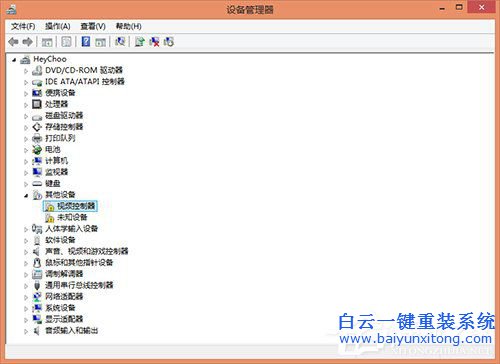This screenshot has height=364, width=500.
Task: Select the 未知设备 label
Action: click(72, 217)
